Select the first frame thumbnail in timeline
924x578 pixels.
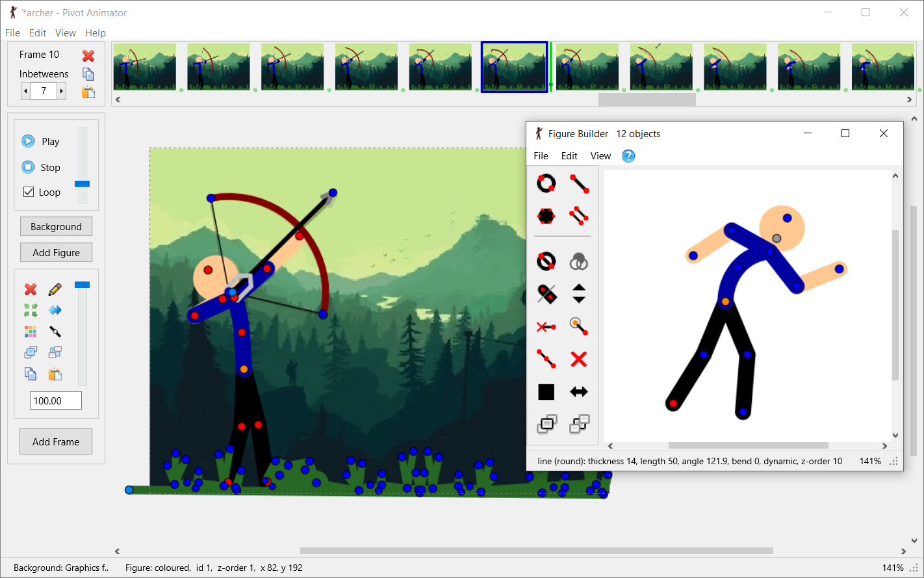145,66
